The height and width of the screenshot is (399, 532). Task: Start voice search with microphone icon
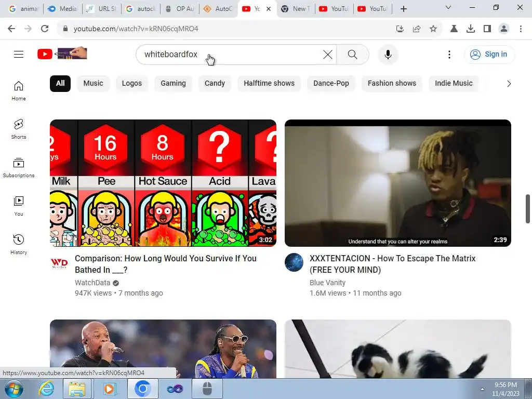pos(388,54)
